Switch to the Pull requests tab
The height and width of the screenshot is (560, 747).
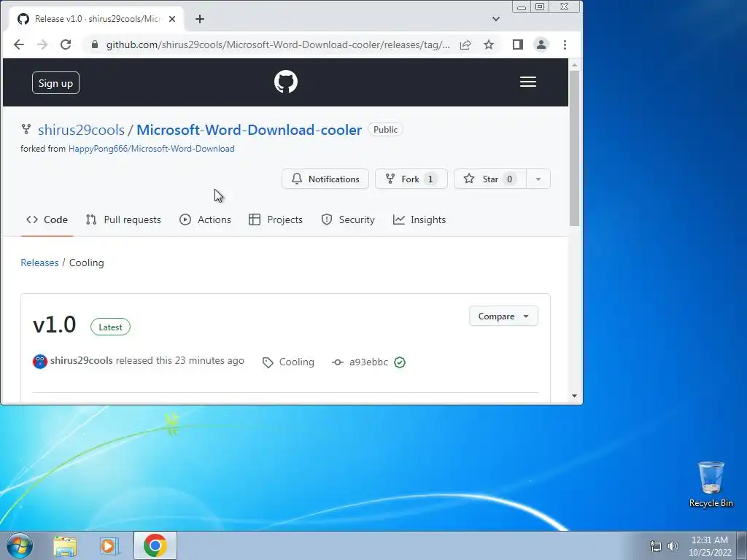tap(123, 219)
